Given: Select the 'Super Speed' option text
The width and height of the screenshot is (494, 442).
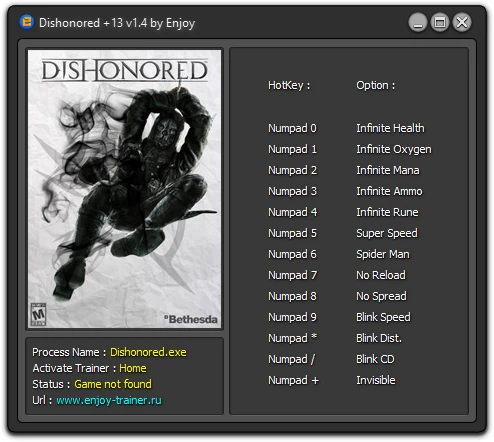Looking at the screenshot, I should pyautogui.click(x=387, y=233).
